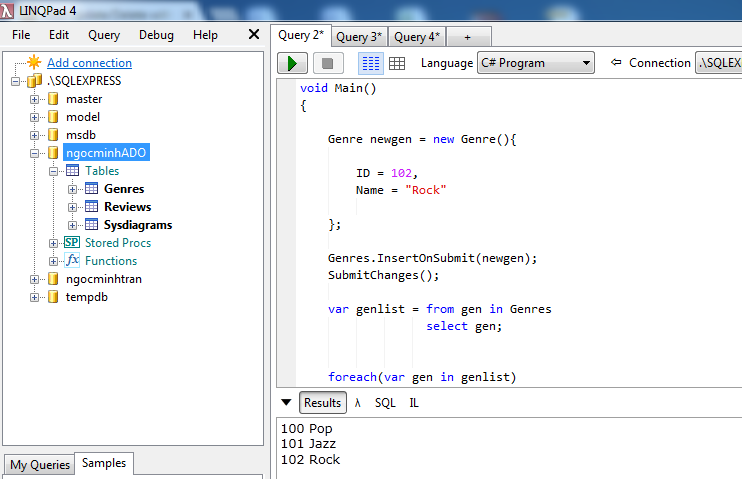Click the "Rock" string in code editor
The image size is (742, 479).
click(425, 190)
